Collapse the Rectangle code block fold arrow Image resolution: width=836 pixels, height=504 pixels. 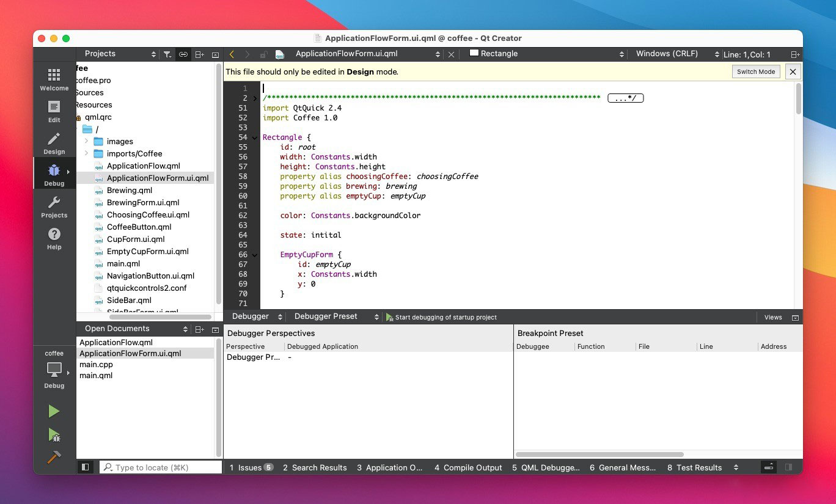click(255, 137)
